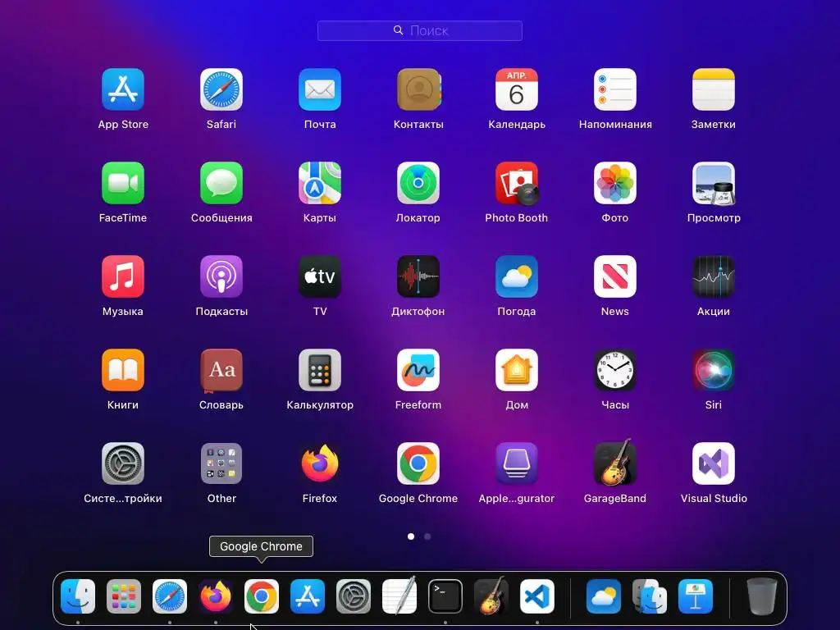The width and height of the screenshot is (840, 630).
Task: Open the Сообщения messages app
Action: click(x=221, y=183)
